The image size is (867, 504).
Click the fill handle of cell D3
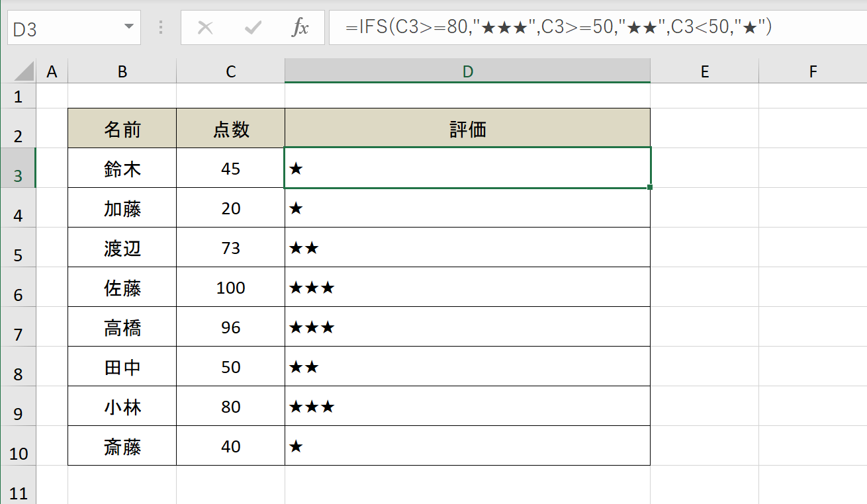point(651,188)
